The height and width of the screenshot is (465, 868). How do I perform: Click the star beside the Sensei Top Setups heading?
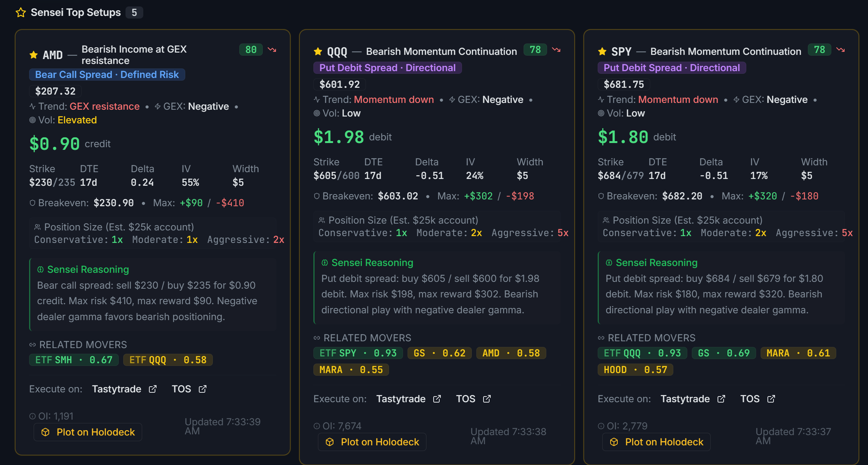[20, 12]
